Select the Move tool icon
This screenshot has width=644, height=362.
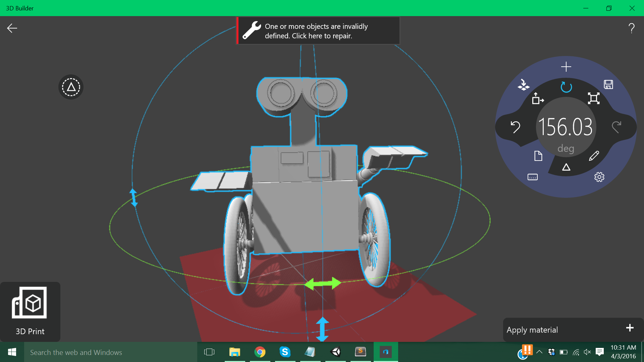pos(538,99)
